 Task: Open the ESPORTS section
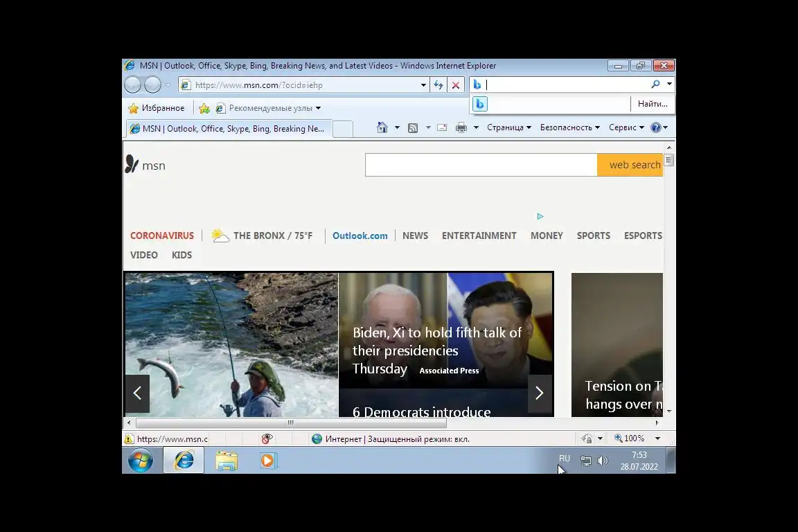click(643, 236)
